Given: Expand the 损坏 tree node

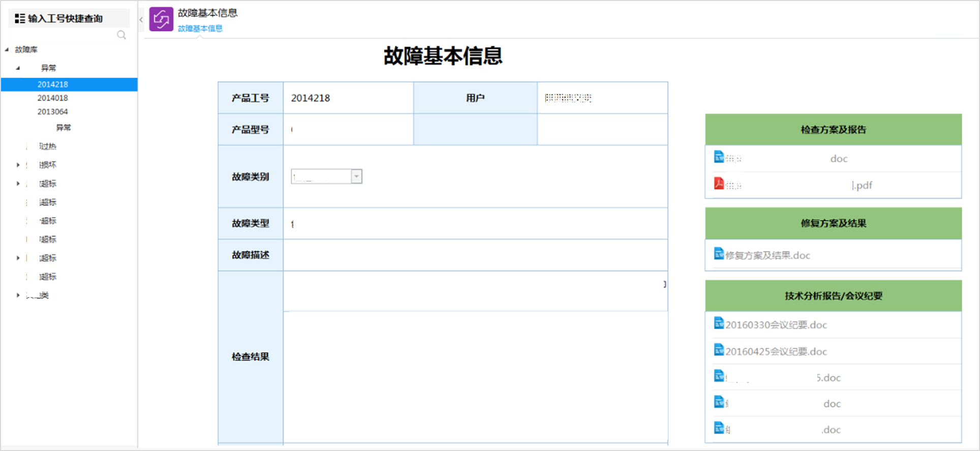Looking at the screenshot, I should tap(18, 165).
